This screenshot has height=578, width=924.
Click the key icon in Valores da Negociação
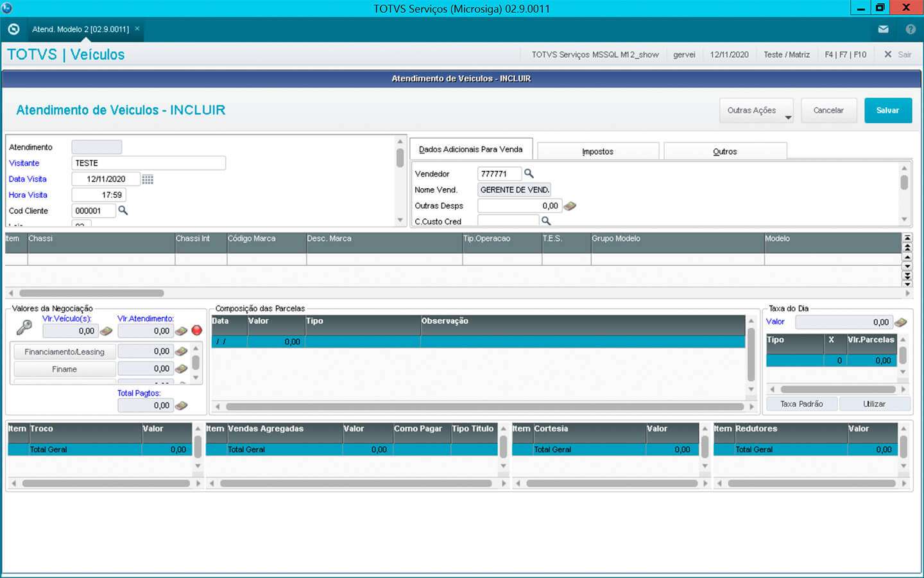24,328
